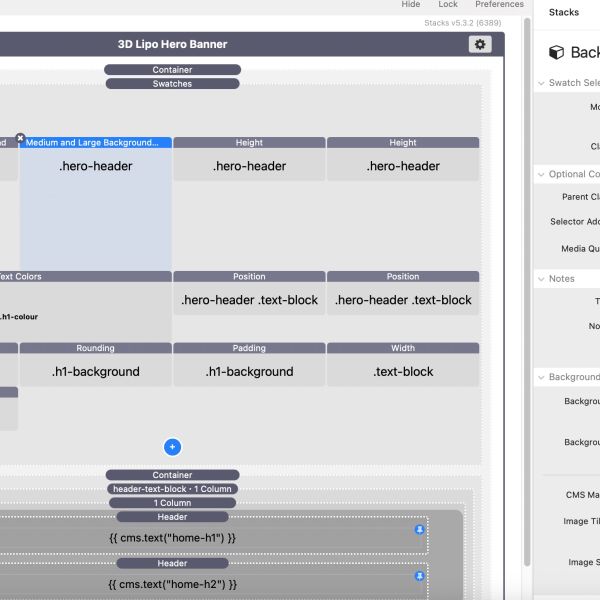
Task: Open Preferences from the toolbar
Action: tap(499, 4)
